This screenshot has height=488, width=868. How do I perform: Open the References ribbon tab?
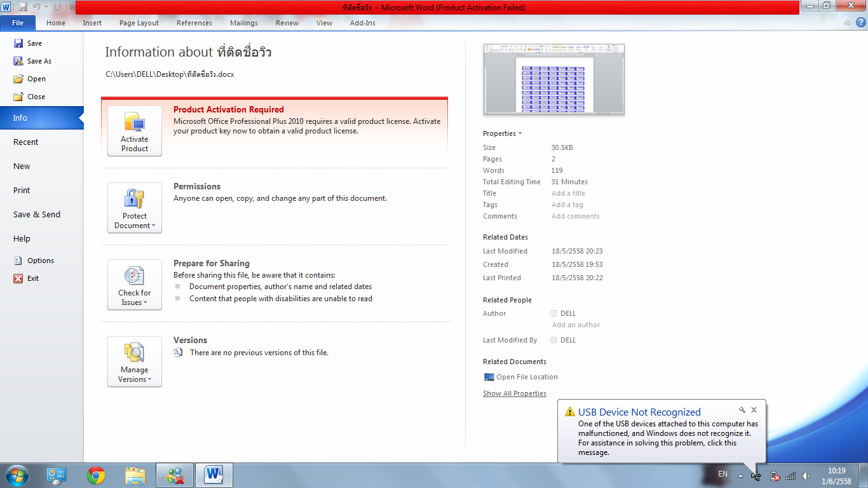tap(194, 23)
